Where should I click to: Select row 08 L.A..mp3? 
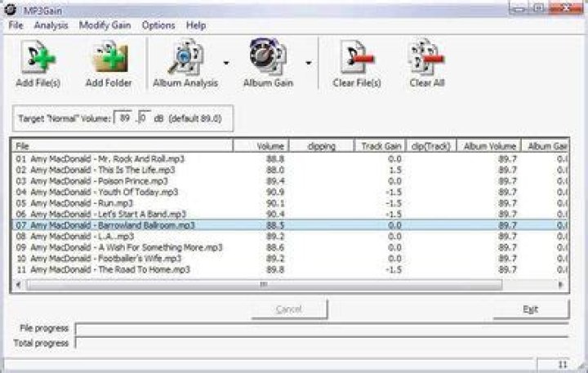click(289, 236)
